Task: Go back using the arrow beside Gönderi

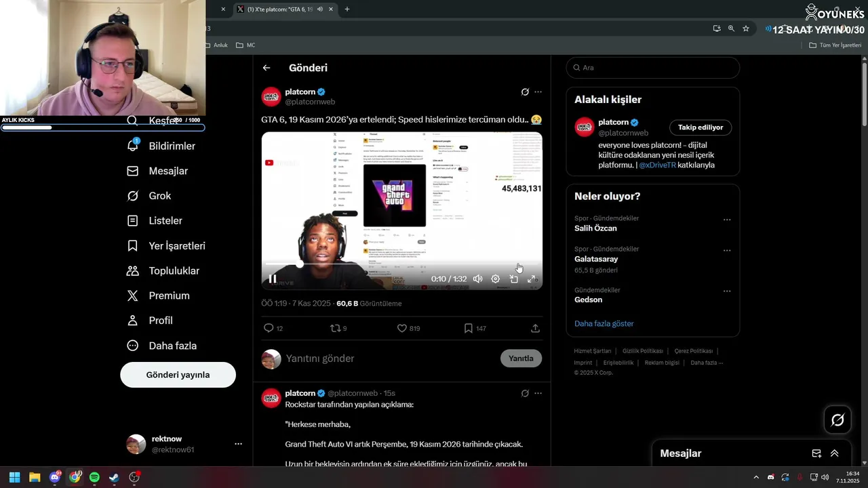Action: tap(267, 68)
